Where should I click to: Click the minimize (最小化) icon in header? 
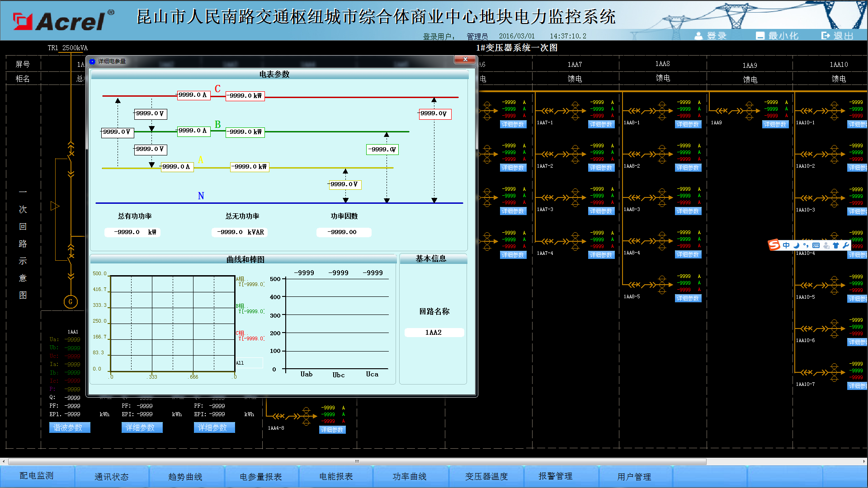tap(760, 36)
